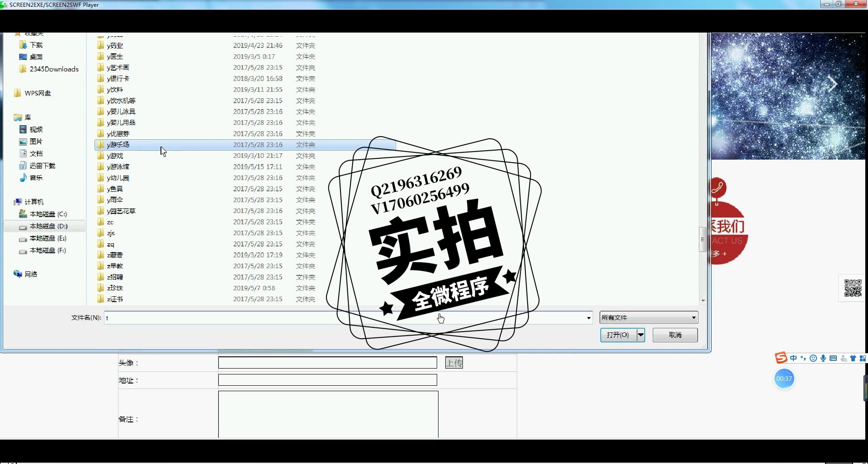Select the z早教 folder
The image size is (868, 464).
(x=115, y=266)
